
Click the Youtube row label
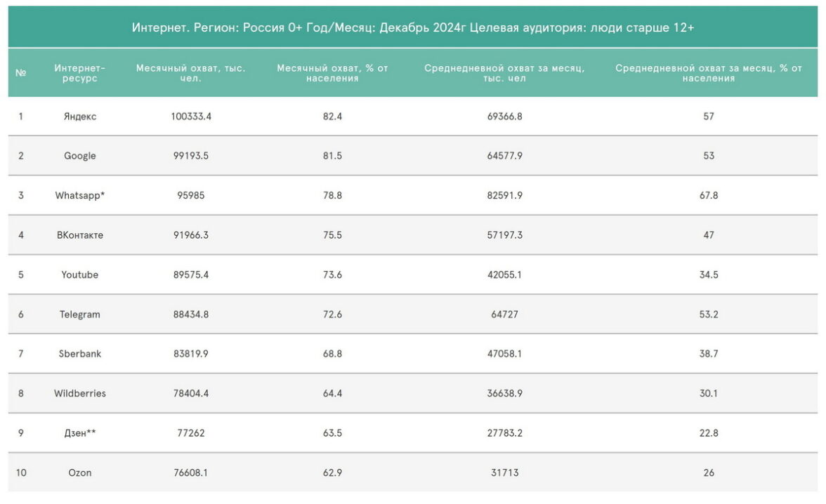80,274
